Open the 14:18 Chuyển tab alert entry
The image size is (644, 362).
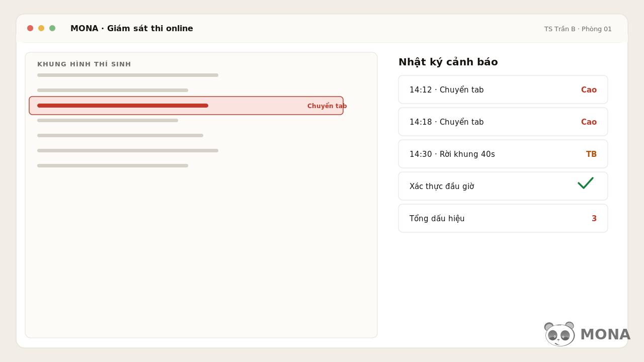tap(503, 122)
